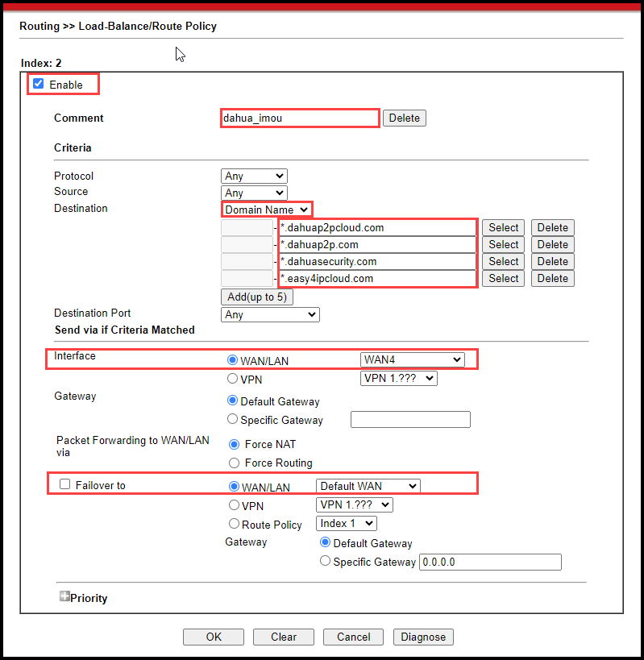This screenshot has height=660, width=644.
Task: Choose Failover Specific Gateway radio
Action: pos(325,561)
